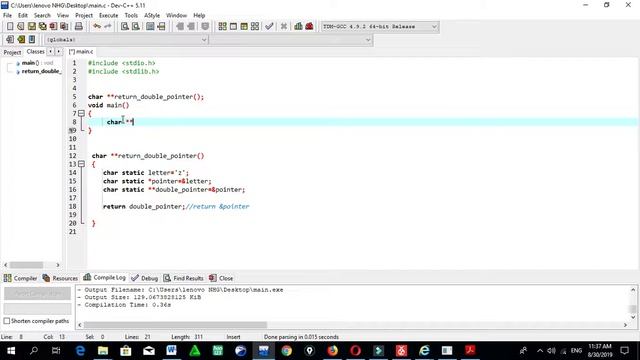Open Google Chrome from the taskbar
The image size is (640, 360).
287,351
